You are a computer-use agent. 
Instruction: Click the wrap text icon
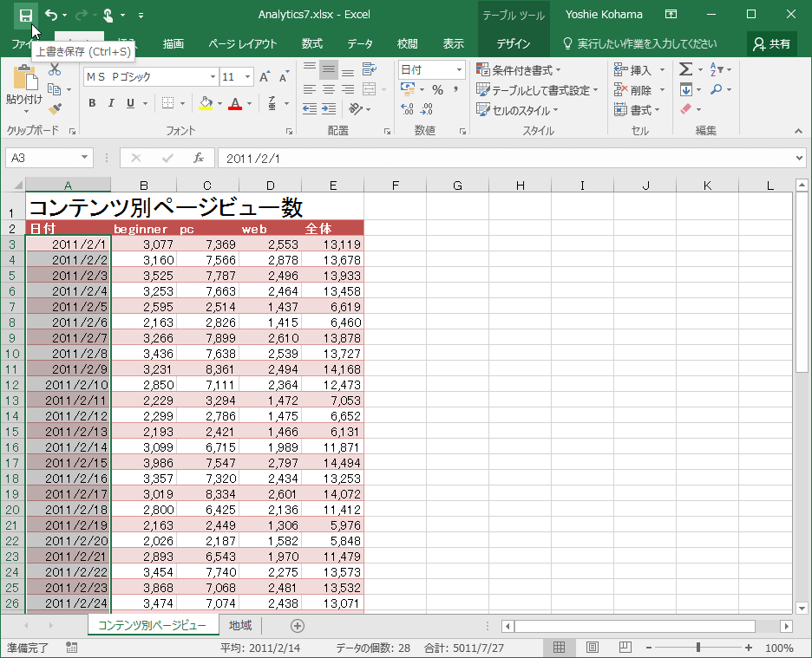coord(370,68)
